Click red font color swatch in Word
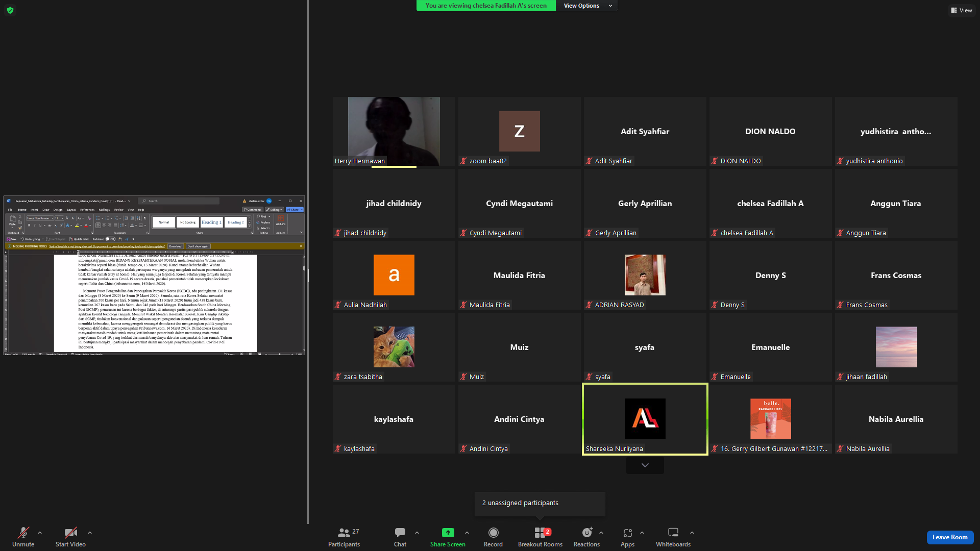The image size is (980, 551). tap(86, 226)
